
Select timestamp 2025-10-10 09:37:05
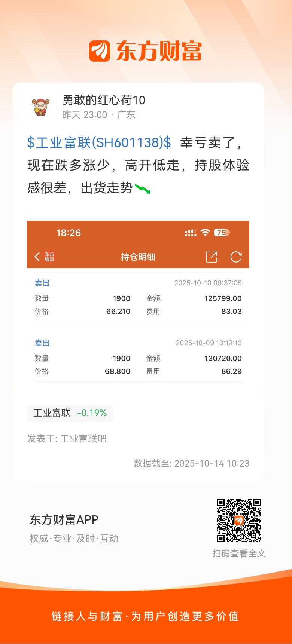208,283
